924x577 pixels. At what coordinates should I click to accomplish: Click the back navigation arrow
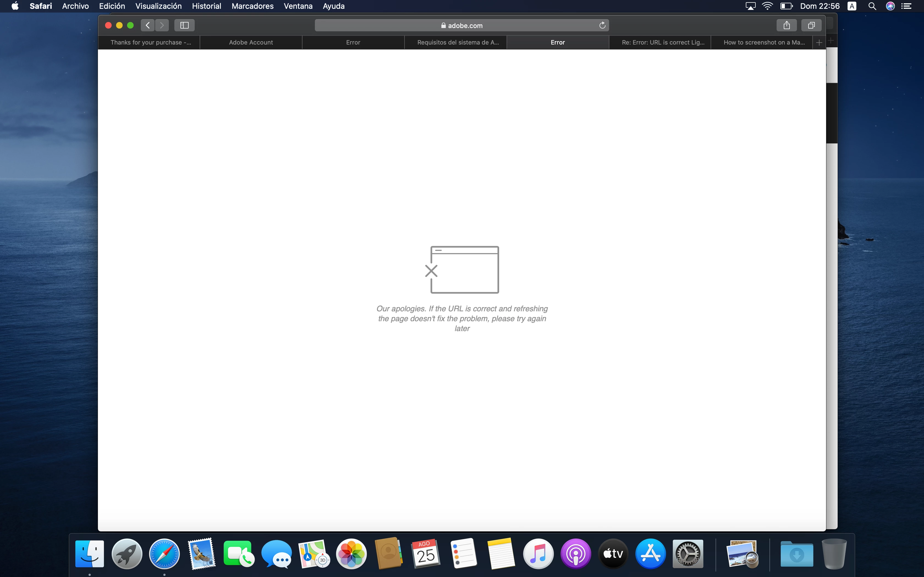coord(148,25)
